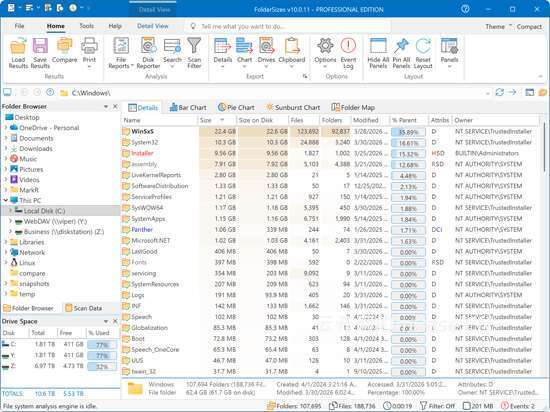Open the Scan Filter
This screenshot has height=412, width=550.
tap(194, 53)
